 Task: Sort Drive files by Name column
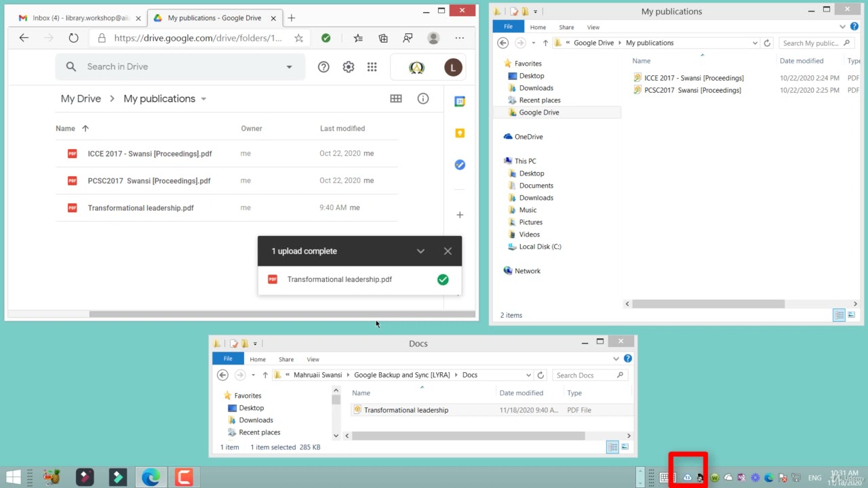click(x=65, y=128)
